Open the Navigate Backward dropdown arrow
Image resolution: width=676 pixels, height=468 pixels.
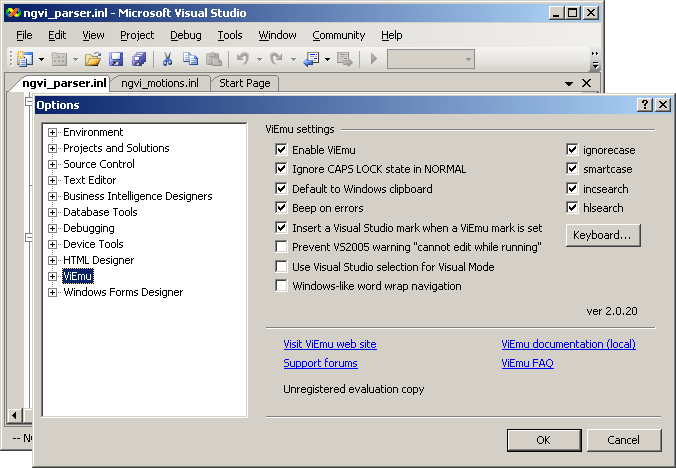coord(328,59)
